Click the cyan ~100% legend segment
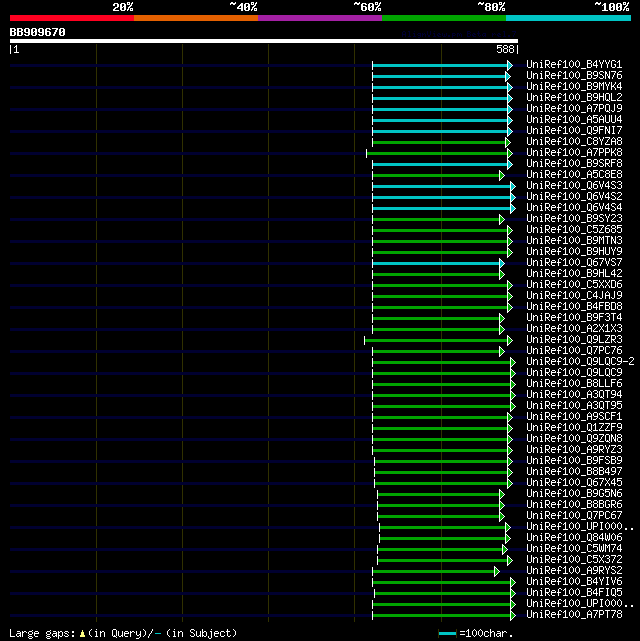 tap(568, 18)
